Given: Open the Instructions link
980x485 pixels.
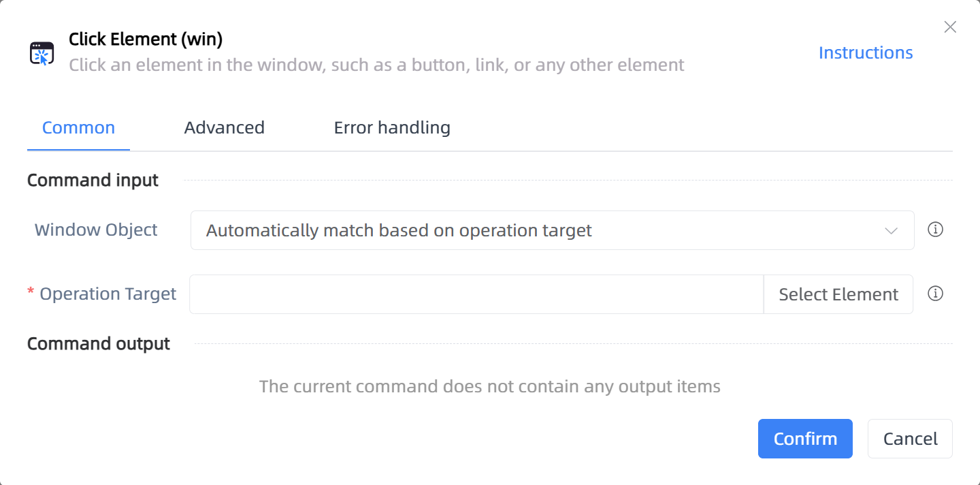Looking at the screenshot, I should (x=866, y=53).
